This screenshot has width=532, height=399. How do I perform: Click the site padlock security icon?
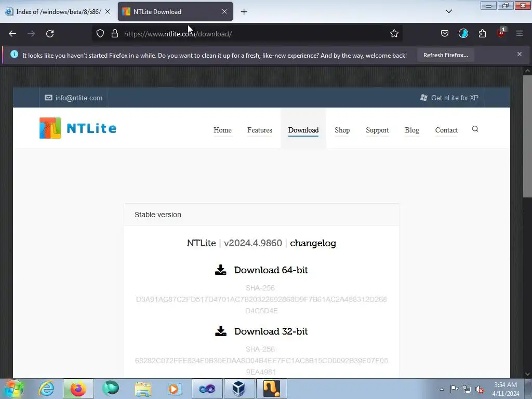point(115,34)
